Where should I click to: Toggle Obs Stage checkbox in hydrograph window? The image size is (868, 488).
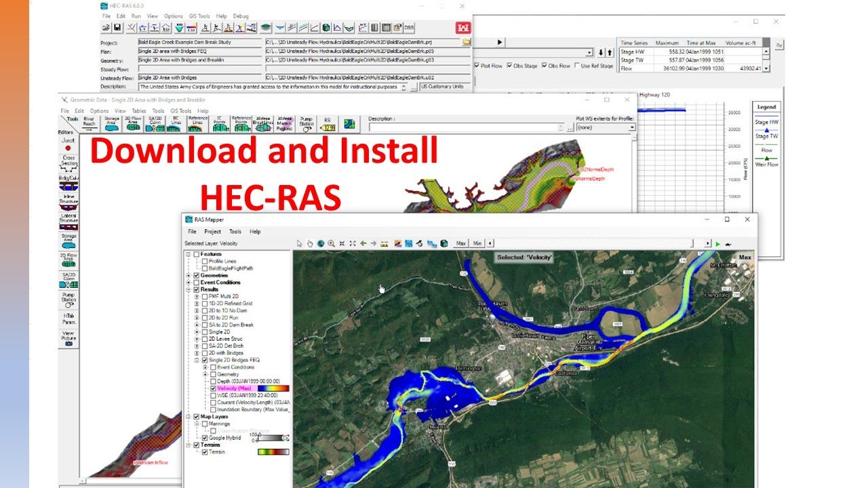pyautogui.click(x=509, y=66)
